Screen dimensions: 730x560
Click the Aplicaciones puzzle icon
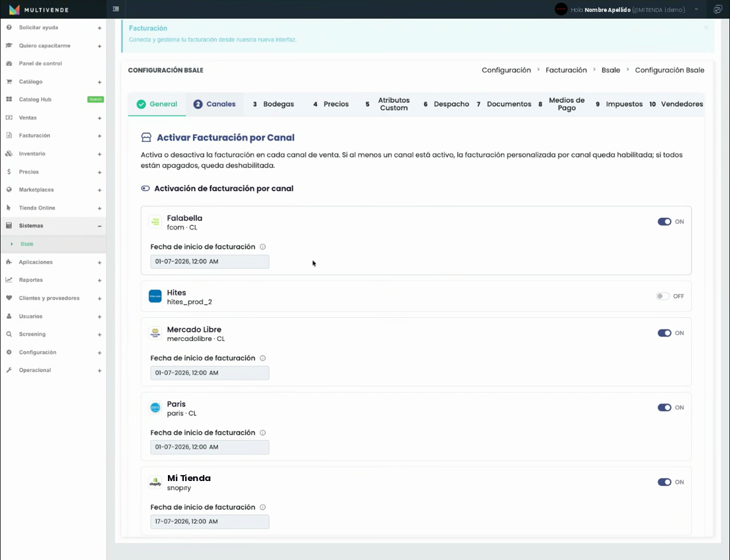(9, 262)
